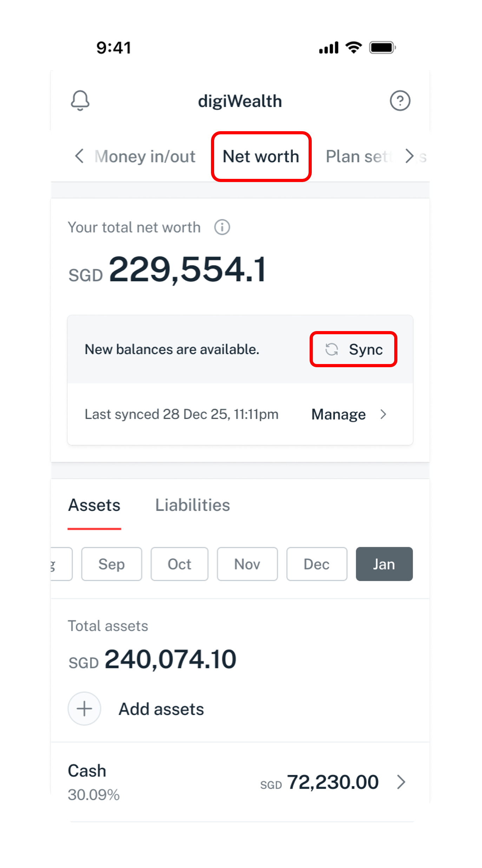
Task: Select the Assets tab
Action: coord(94,505)
